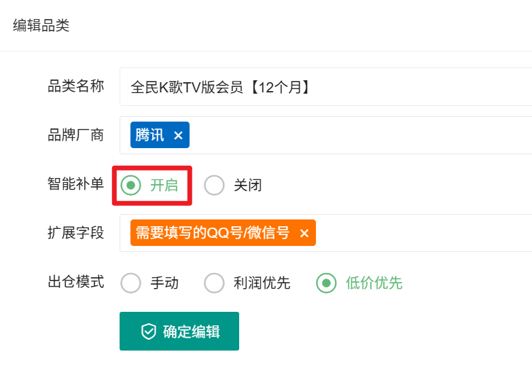
Task: Confirm changes with 确定编辑 button
Action: (179, 332)
